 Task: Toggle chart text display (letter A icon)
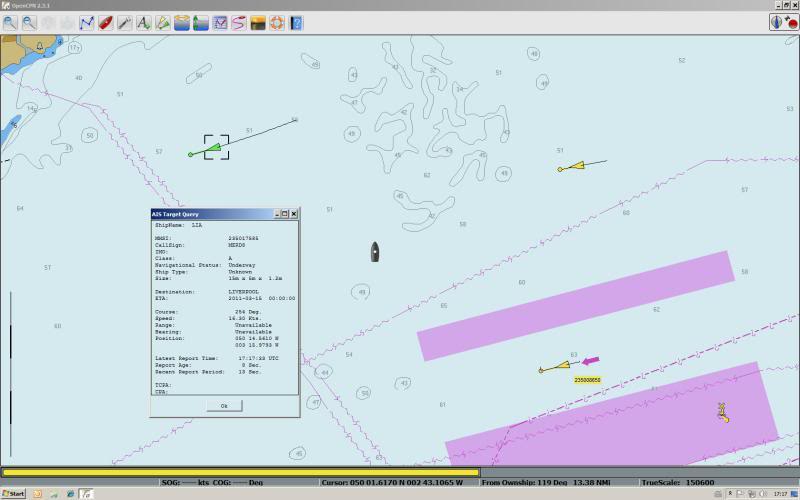(x=143, y=22)
